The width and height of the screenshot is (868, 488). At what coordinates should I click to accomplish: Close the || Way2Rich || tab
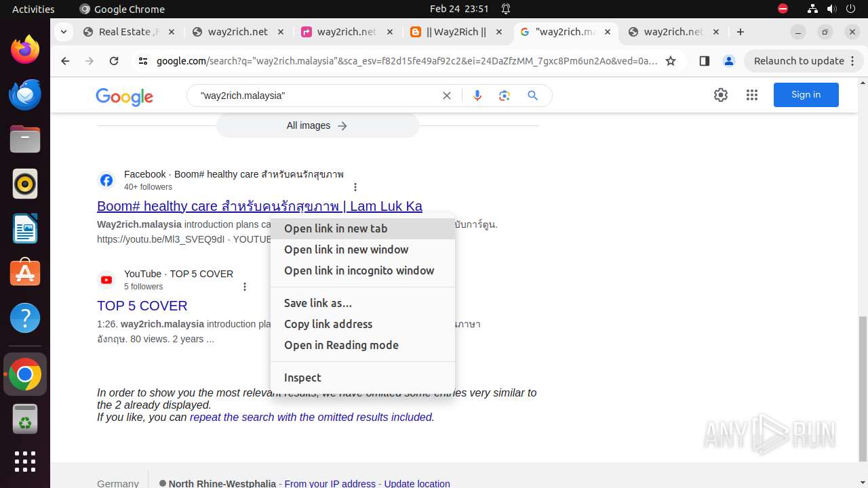tap(499, 32)
